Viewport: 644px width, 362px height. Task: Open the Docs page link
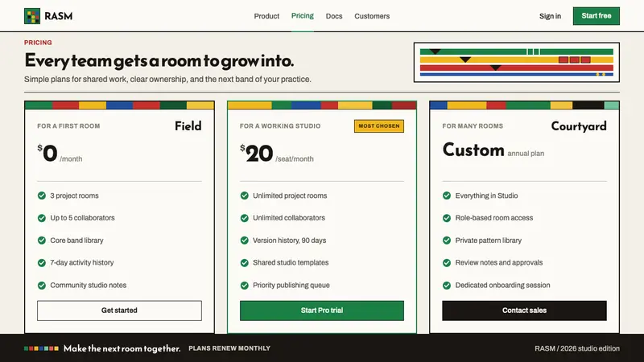pos(334,16)
